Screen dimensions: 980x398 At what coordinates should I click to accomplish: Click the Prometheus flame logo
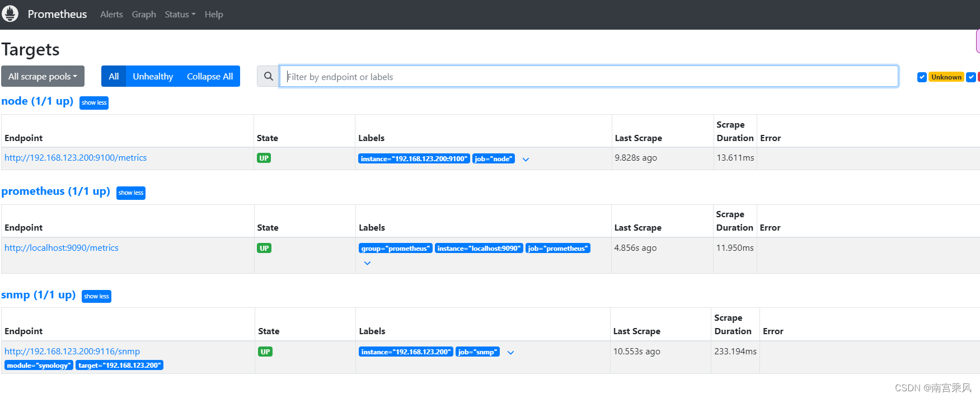10,14
